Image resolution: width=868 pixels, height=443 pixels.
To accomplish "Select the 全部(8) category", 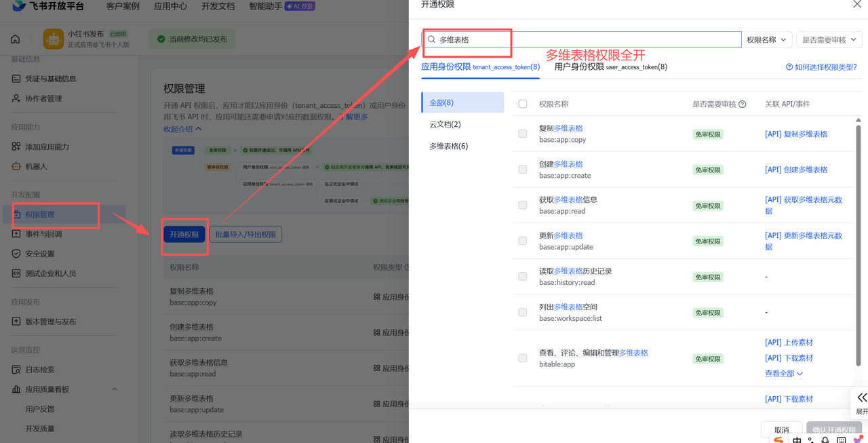I will [462, 102].
